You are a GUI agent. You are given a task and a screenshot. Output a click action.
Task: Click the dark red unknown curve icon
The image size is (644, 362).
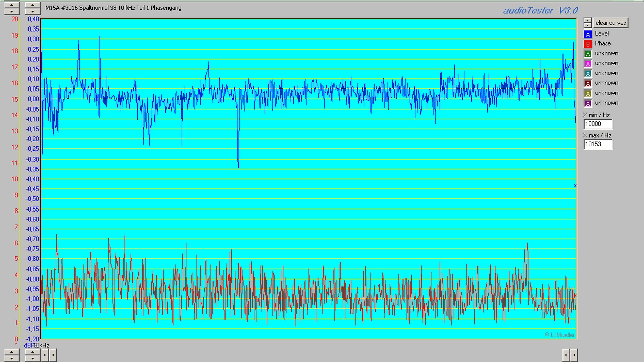click(588, 83)
